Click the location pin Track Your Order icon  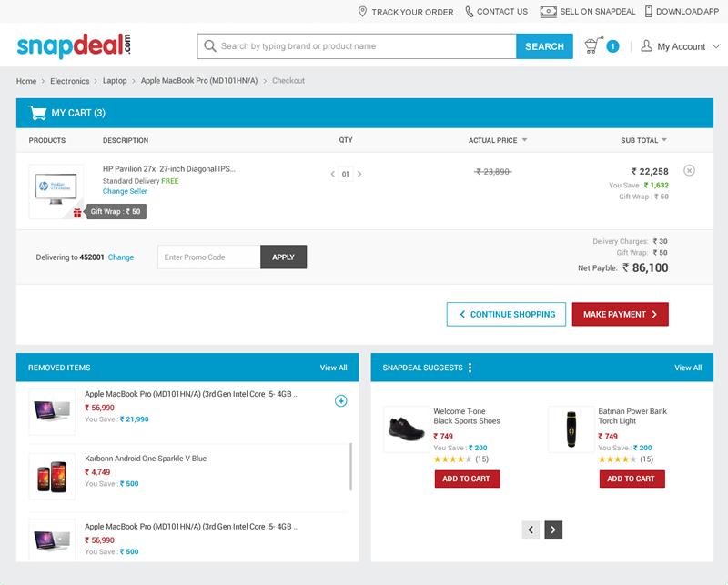362,12
